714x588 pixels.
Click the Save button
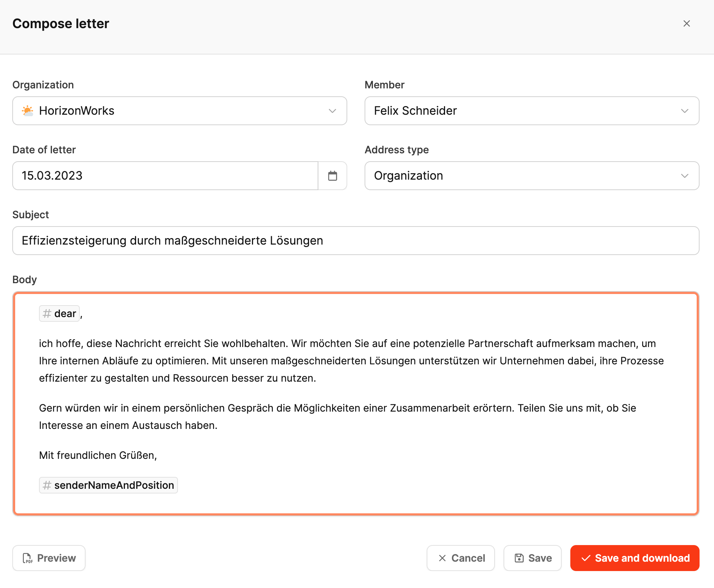click(532, 558)
